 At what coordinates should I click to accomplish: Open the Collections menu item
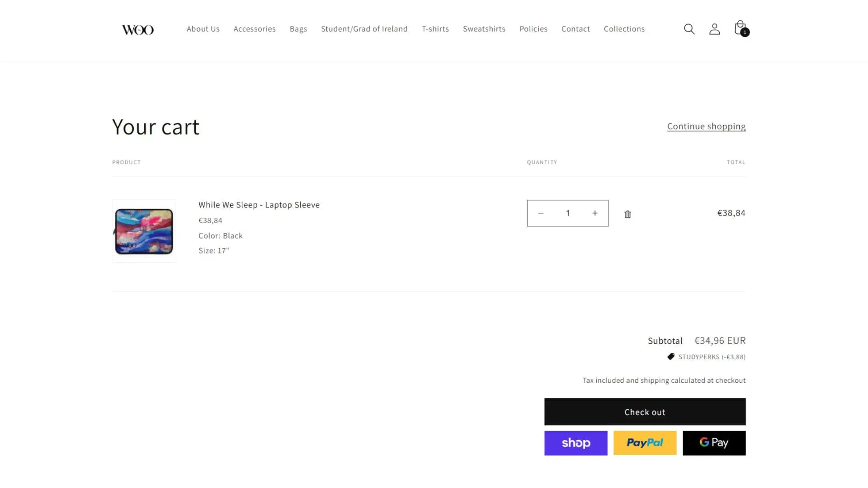coord(624,29)
